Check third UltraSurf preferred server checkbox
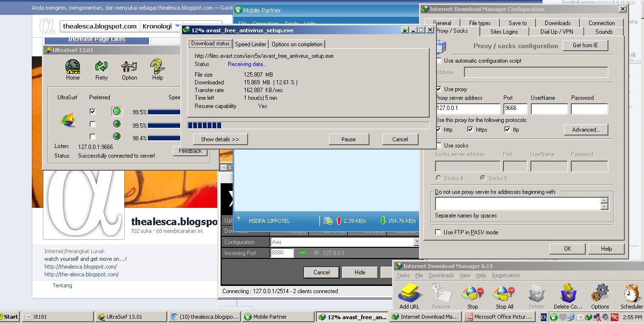 (x=92, y=137)
